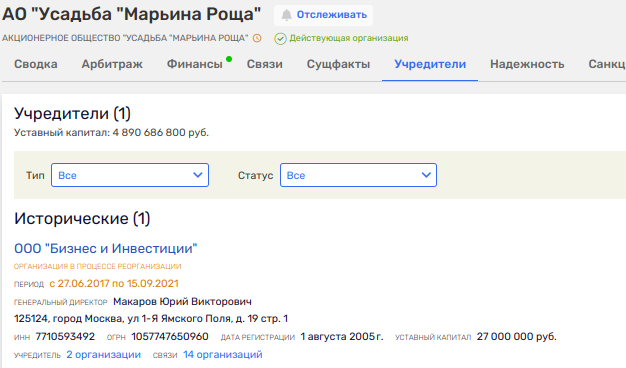Open the Сущфакты tab
Image resolution: width=626 pixels, height=368 pixels.
tap(338, 64)
